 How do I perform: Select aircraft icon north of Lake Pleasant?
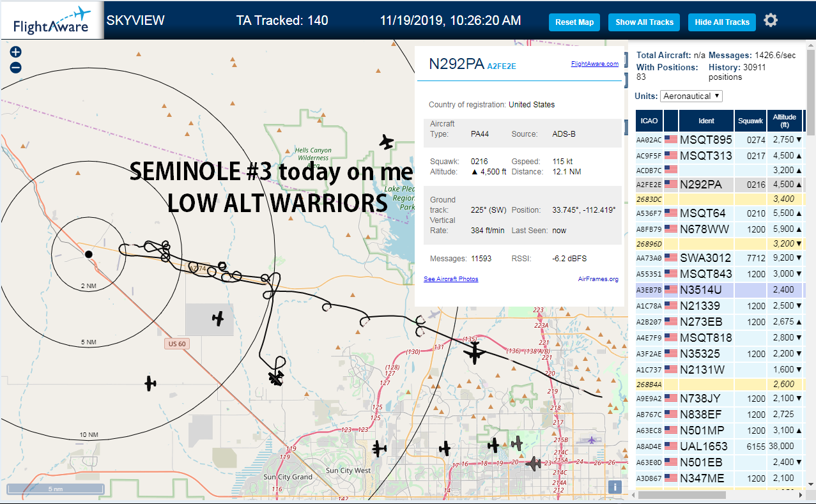(x=385, y=141)
